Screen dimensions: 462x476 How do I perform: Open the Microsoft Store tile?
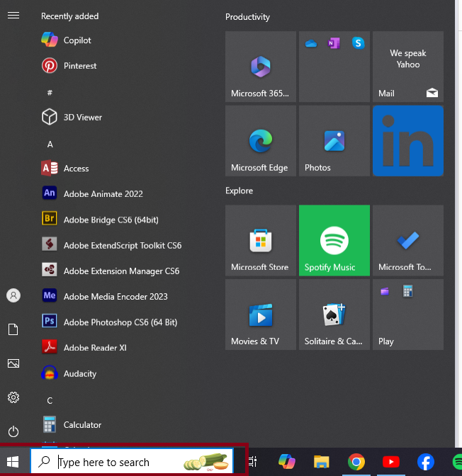(x=261, y=240)
